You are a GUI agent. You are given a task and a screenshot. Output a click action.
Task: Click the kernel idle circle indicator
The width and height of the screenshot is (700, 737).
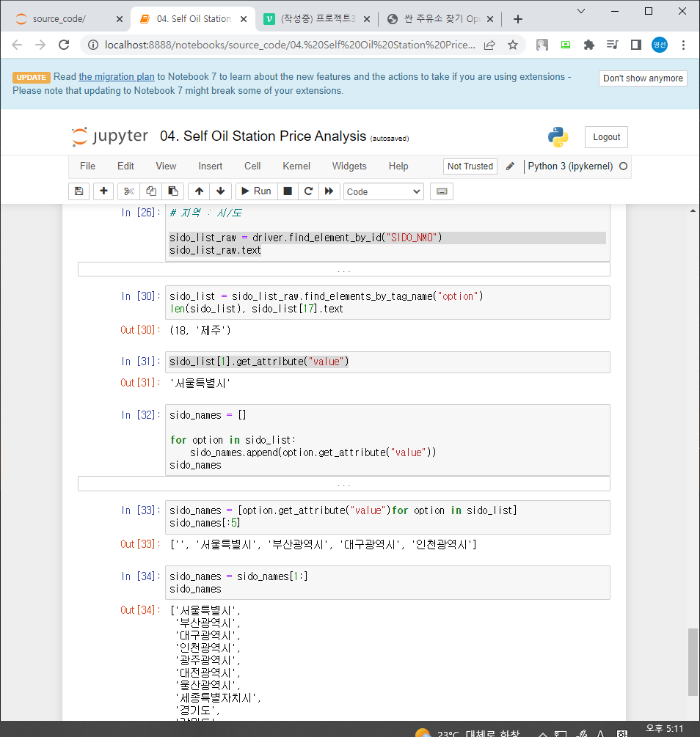click(623, 166)
